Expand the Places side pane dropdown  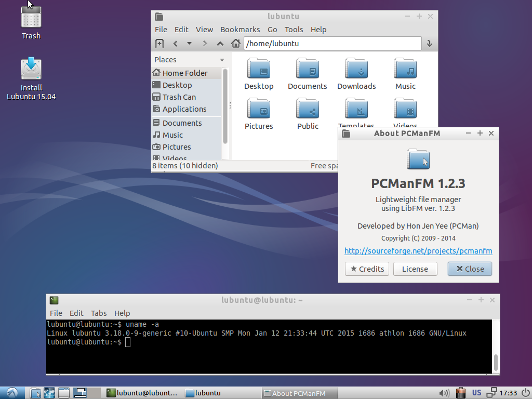pos(222,60)
